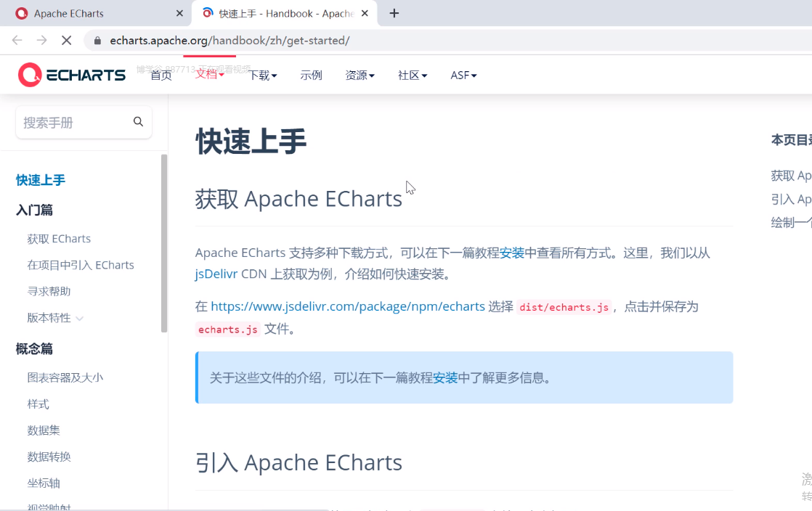Open a new browser tab with plus
812x511 pixels.
pyautogui.click(x=394, y=14)
